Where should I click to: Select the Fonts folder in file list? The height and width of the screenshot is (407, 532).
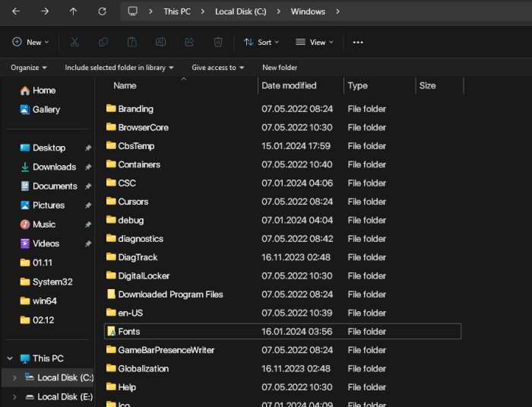(129, 332)
